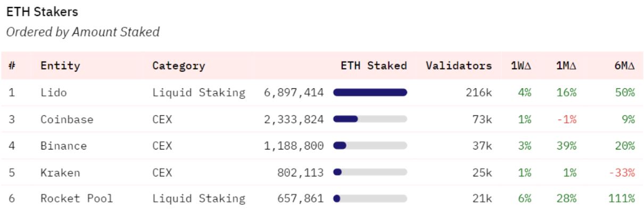
Task: Click the ETH Staked column header
Action: point(374,66)
